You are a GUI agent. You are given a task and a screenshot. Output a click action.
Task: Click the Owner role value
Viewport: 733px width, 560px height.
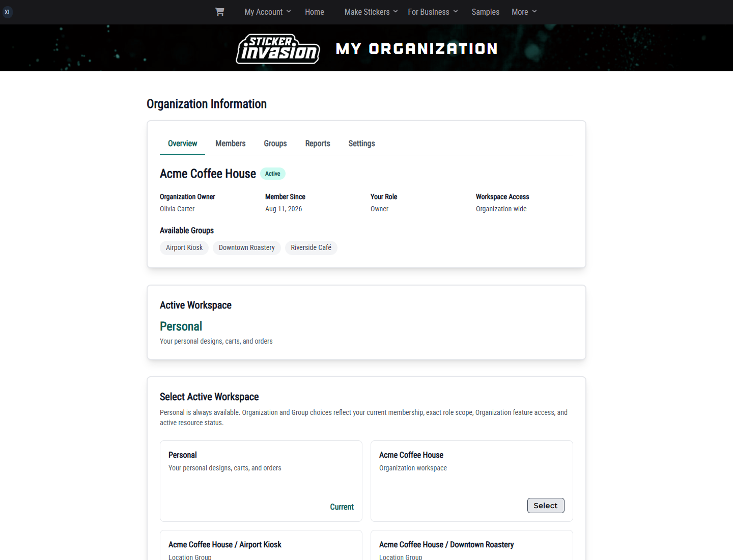[x=380, y=209]
